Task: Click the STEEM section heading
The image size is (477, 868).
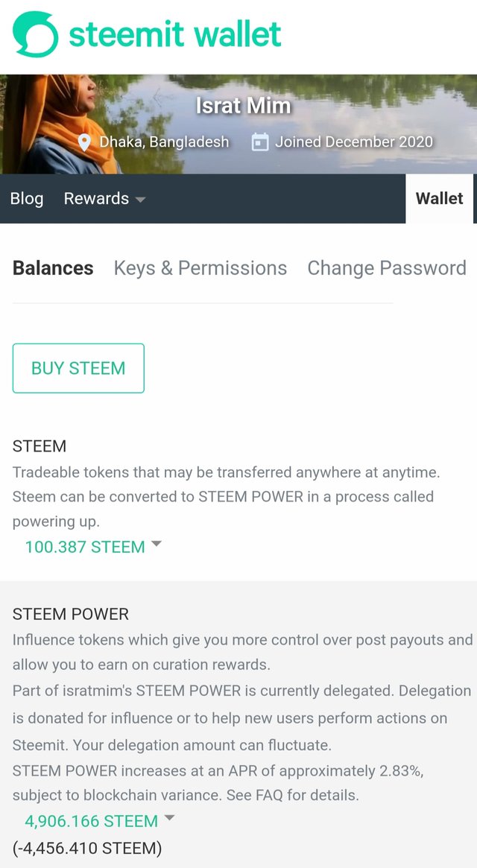Action: (x=40, y=446)
